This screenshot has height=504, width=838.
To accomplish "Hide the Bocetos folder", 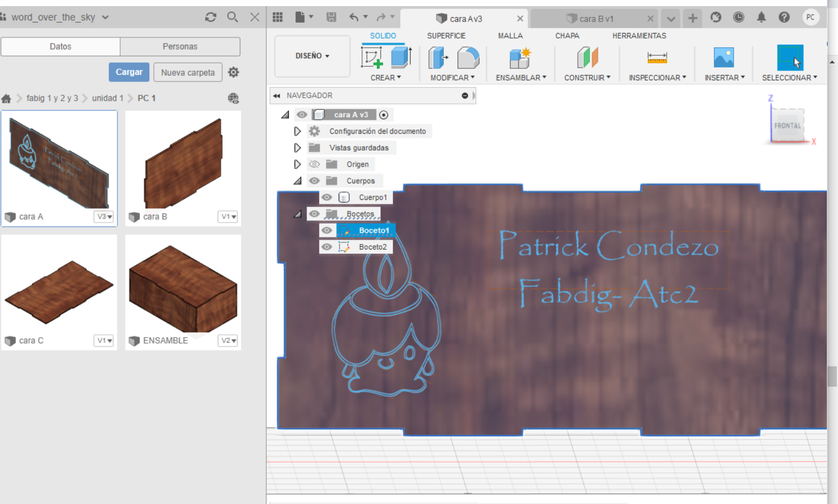I will coord(314,214).
